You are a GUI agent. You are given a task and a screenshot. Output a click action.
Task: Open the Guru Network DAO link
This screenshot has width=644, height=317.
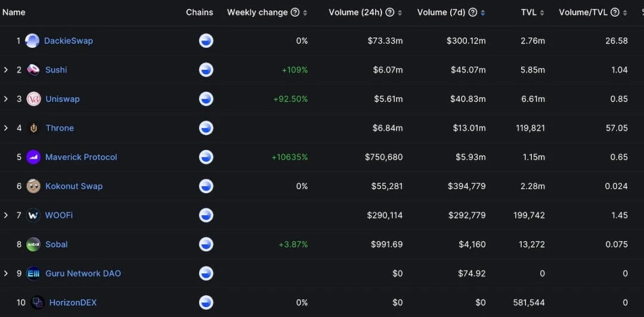coord(83,273)
